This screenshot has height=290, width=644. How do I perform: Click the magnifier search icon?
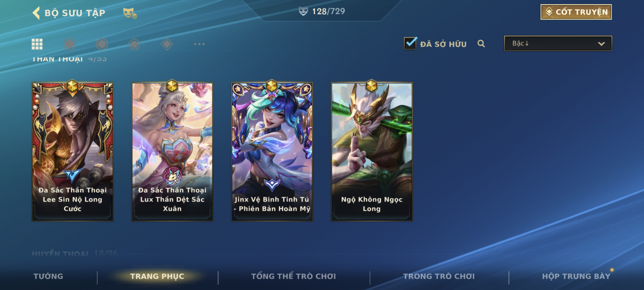click(x=481, y=44)
